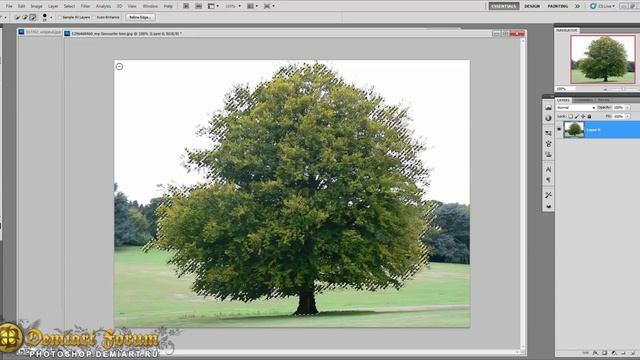640x360 pixels.
Task: Click the Navigator tree preview thumbnail
Action: 603,59
